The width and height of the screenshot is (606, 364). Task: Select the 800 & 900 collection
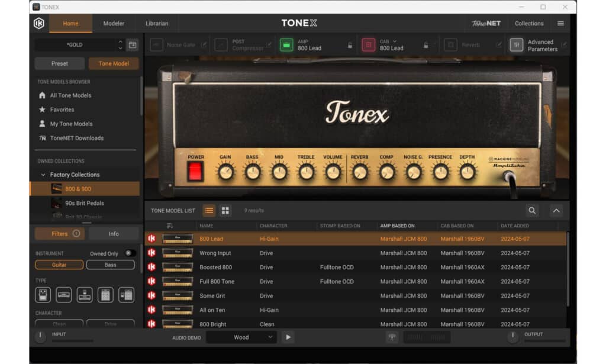click(85, 189)
